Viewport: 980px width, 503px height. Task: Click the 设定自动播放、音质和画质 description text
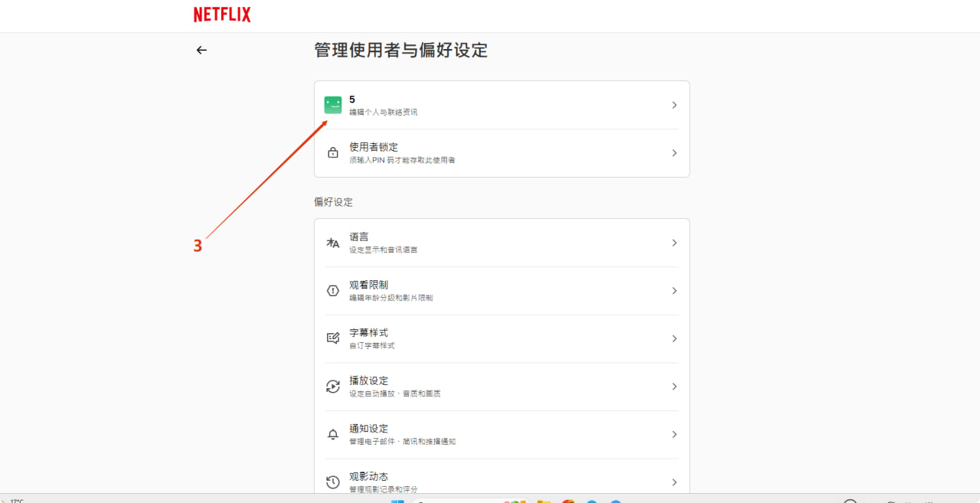[395, 394]
